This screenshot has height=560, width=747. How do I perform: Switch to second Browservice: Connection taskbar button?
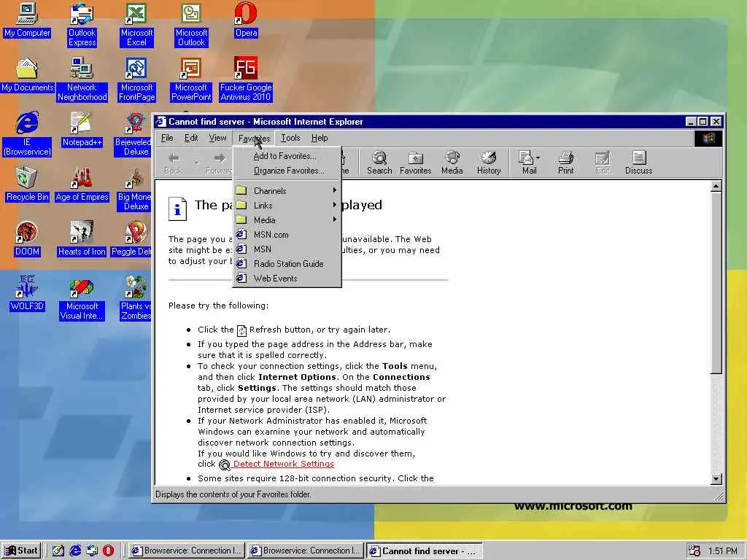click(306, 551)
